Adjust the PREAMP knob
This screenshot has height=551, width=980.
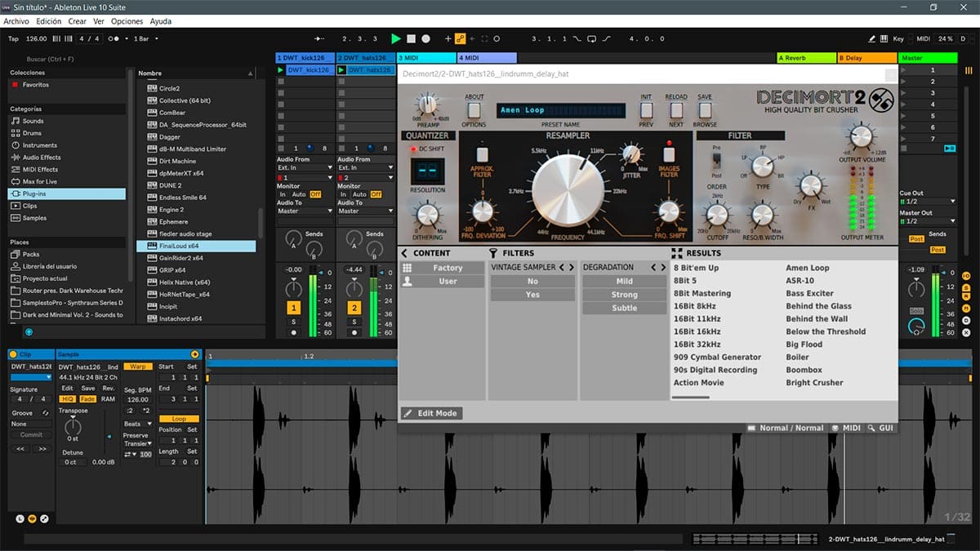point(427,104)
